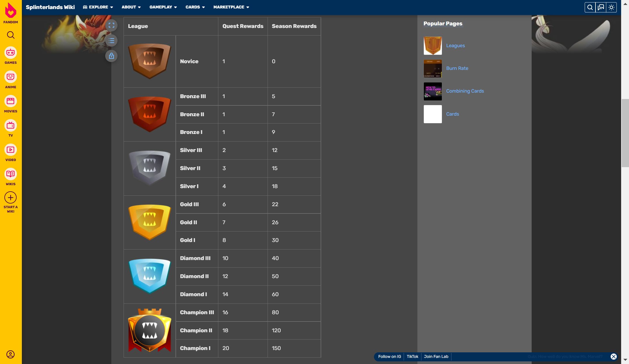The width and height of the screenshot is (629, 364).
Task: Click the expand fullscreen page tool
Action: 111,25
